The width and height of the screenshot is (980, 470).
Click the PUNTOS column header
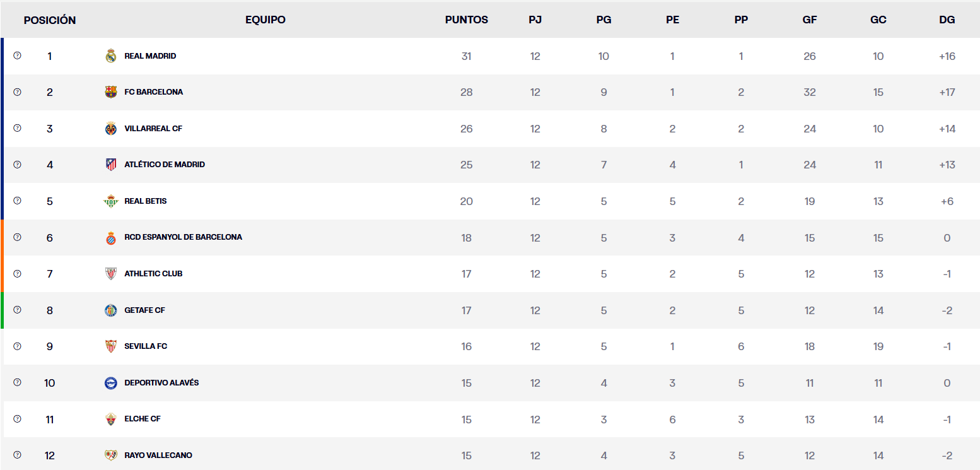point(467,20)
